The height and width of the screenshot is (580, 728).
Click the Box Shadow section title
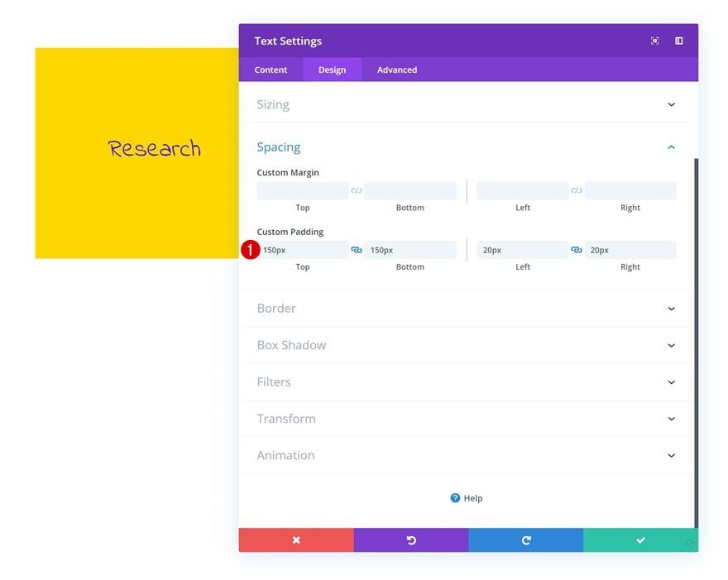(291, 345)
